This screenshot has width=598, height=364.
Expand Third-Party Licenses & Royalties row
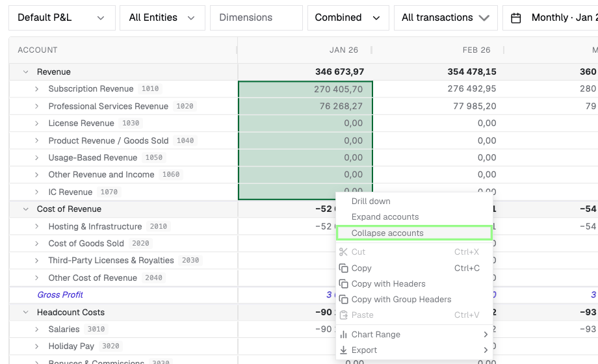point(36,261)
